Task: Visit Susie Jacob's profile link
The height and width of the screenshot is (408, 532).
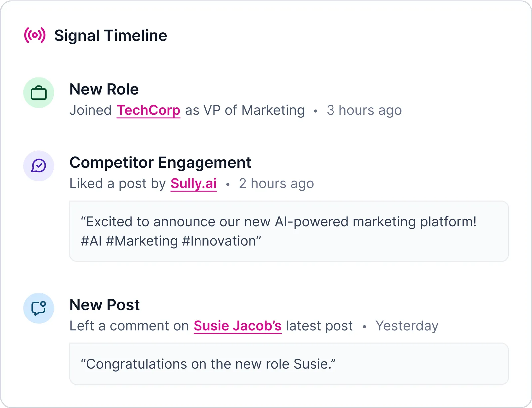Action: [x=237, y=326]
